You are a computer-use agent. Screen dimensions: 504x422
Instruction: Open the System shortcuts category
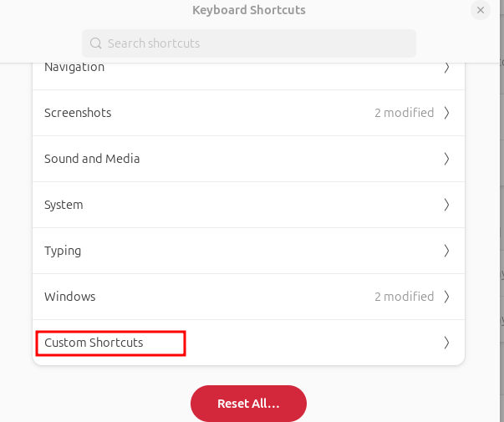click(64, 205)
